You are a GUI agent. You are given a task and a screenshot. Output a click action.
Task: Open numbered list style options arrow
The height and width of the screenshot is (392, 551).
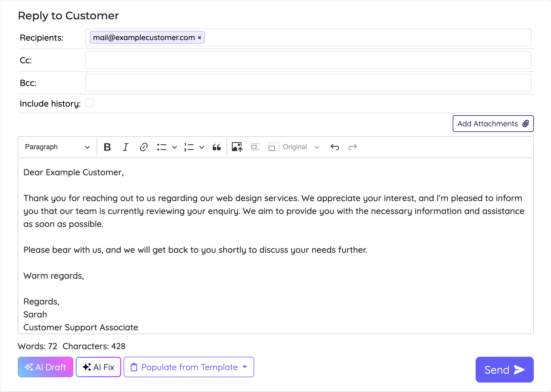[x=202, y=147]
